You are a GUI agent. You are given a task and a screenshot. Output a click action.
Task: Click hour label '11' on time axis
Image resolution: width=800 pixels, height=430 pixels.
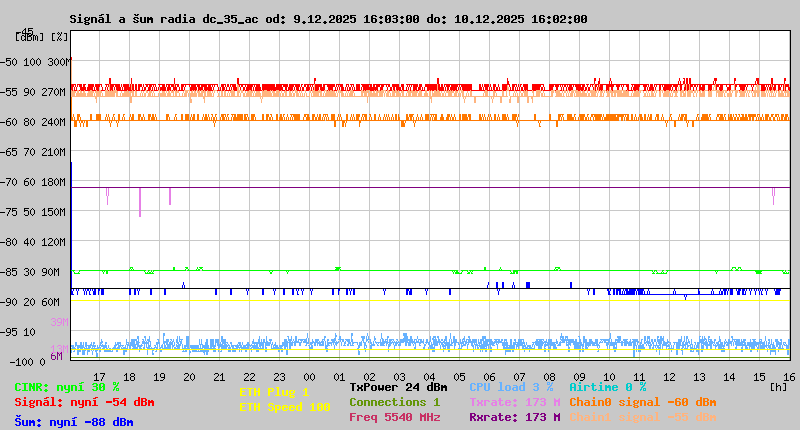pyautogui.click(x=639, y=377)
